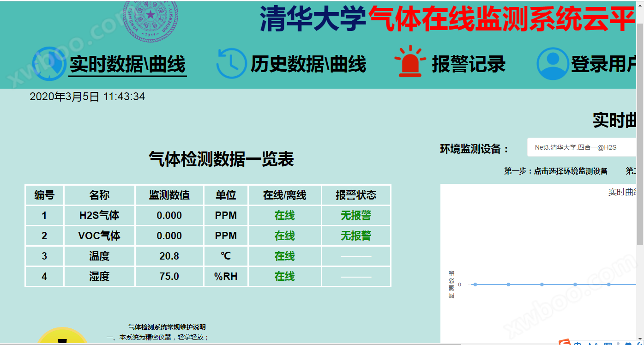Click 在线 status in the 温度 row
Viewport: 644px width, 345px height.
click(x=285, y=256)
